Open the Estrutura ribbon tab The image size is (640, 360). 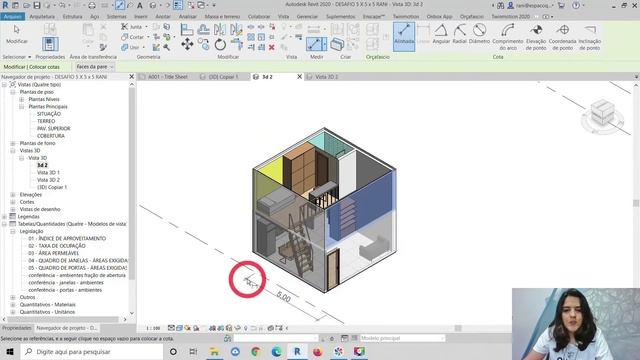pos(72,16)
